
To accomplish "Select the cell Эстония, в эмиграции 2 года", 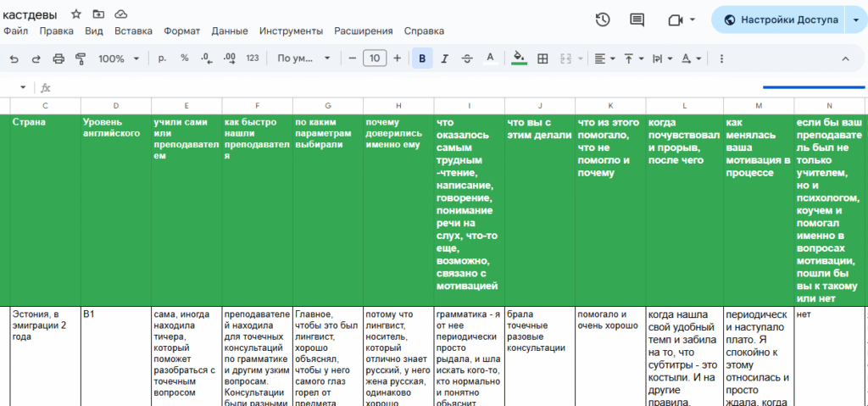I will [46, 356].
